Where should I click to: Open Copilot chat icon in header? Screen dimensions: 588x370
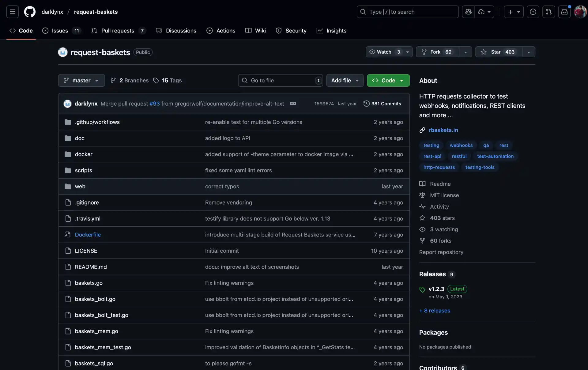pyautogui.click(x=468, y=12)
